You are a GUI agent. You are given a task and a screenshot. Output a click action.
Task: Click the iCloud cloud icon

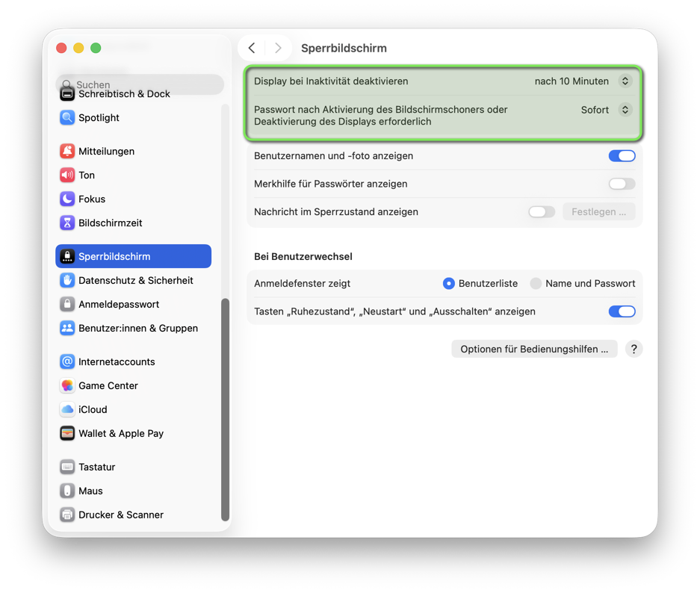coord(67,410)
